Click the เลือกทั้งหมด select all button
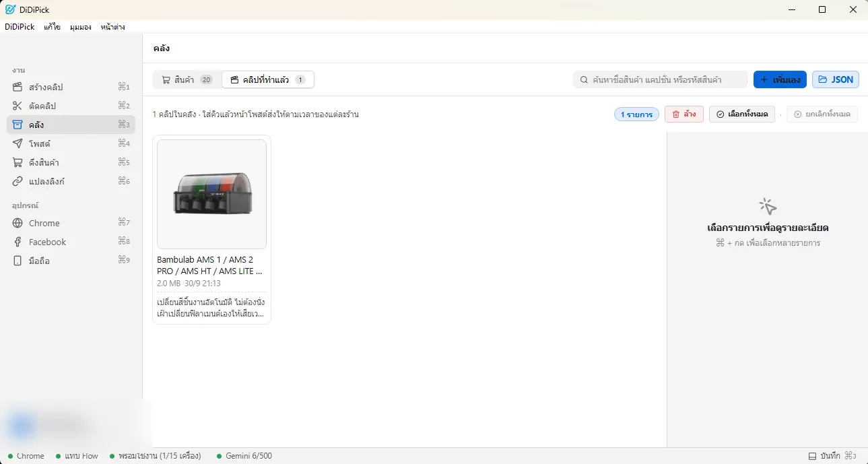The image size is (868, 464). tap(742, 114)
